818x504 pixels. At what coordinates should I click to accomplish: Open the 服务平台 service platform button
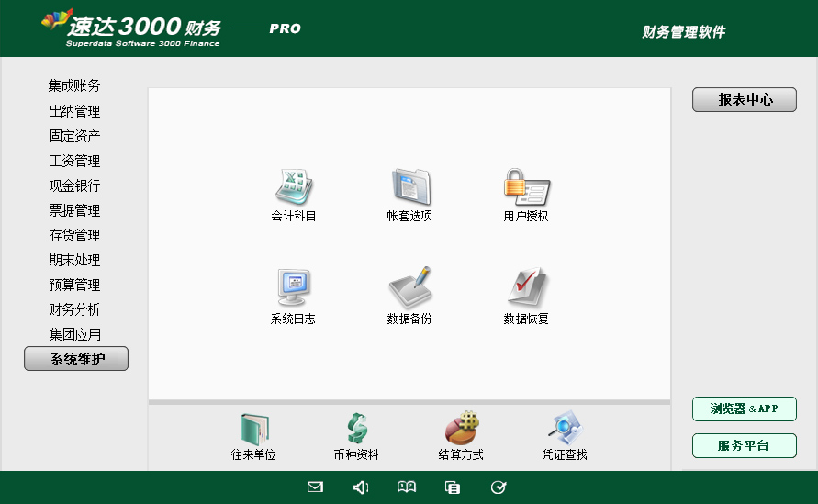[745, 445]
